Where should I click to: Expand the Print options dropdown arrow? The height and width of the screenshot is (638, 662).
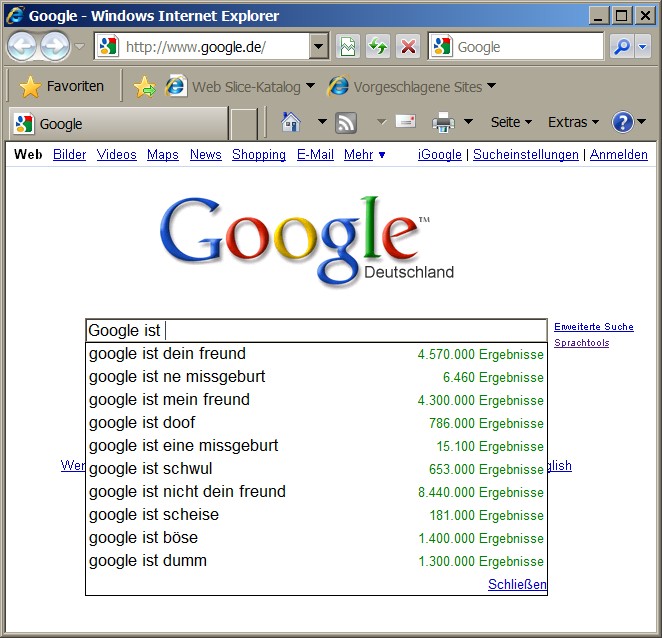tap(468, 122)
